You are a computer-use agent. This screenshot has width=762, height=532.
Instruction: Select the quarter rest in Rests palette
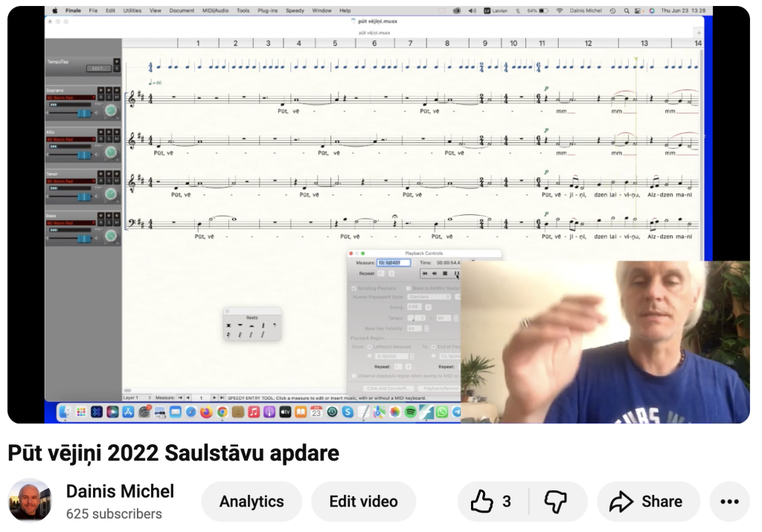[x=263, y=326]
